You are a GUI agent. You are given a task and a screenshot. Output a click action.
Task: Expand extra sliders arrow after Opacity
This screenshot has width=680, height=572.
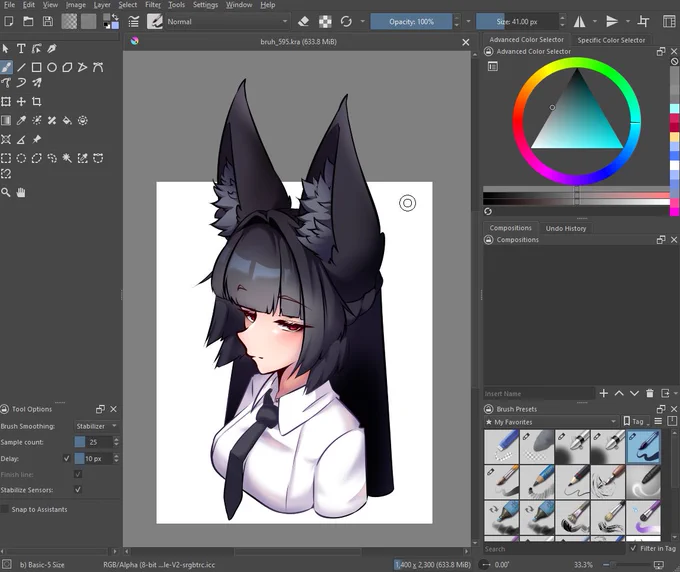point(468,21)
